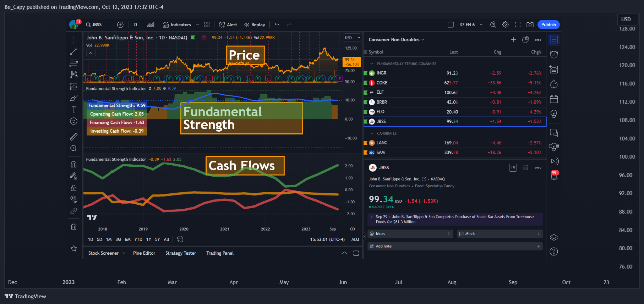Open the alerts panel in right sidebar
This screenshot has height=304, width=644.
pyautogui.click(x=554, y=54)
